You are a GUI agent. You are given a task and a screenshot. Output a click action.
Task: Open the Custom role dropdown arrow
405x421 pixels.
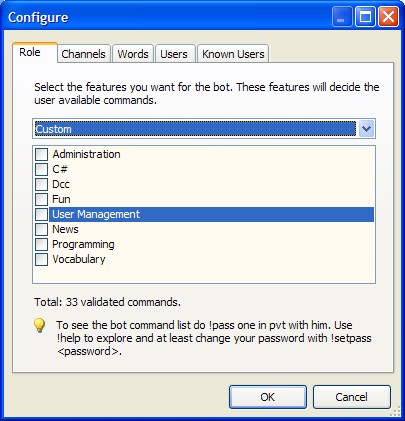[366, 129]
